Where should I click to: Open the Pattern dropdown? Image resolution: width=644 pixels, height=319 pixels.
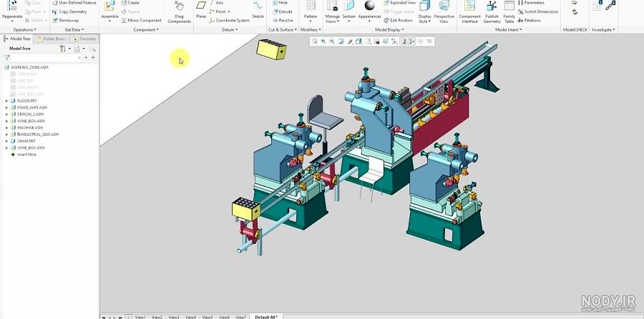pyautogui.click(x=311, y=19)
